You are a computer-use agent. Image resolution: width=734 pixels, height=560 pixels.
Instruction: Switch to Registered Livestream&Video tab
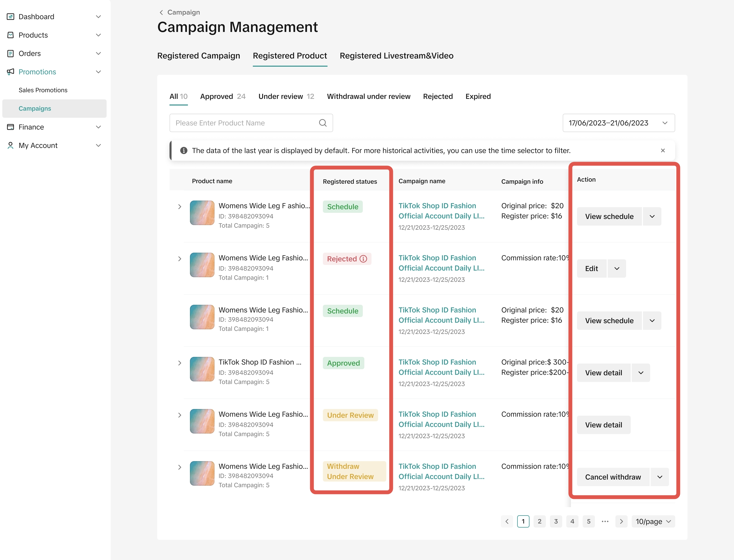(x=397, y=56)
